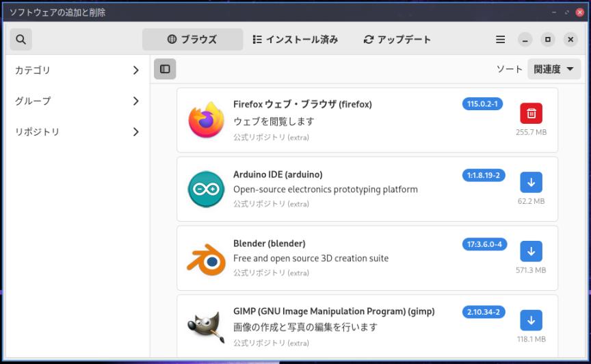Click the 255.7 MB size label
Viewport: 591px width, 364px height.
(x=531, y=132)
